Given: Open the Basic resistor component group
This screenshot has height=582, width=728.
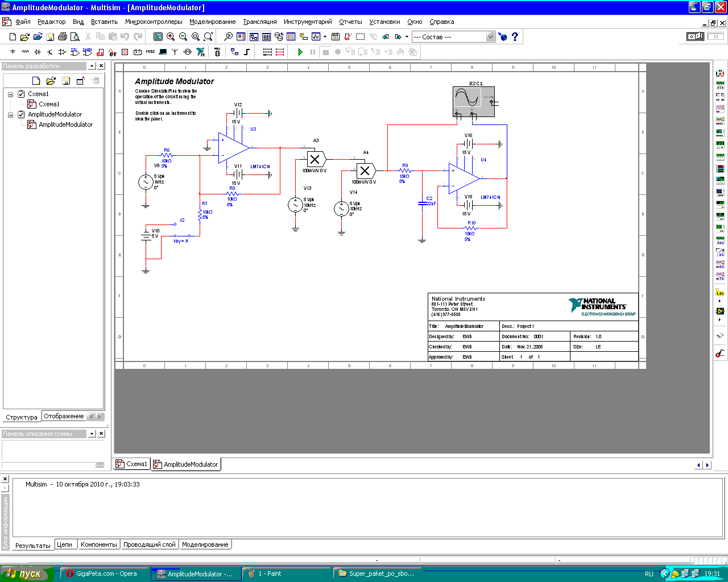Looking at the screenshot, I should [x=25, y=52].
